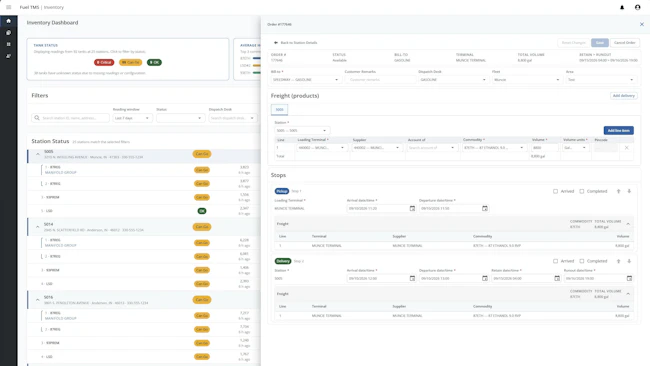Check Arrived for the Pickup stop
Image resolution: width=650 pixels, height=366 pixels.
click(x=555, y=191)
